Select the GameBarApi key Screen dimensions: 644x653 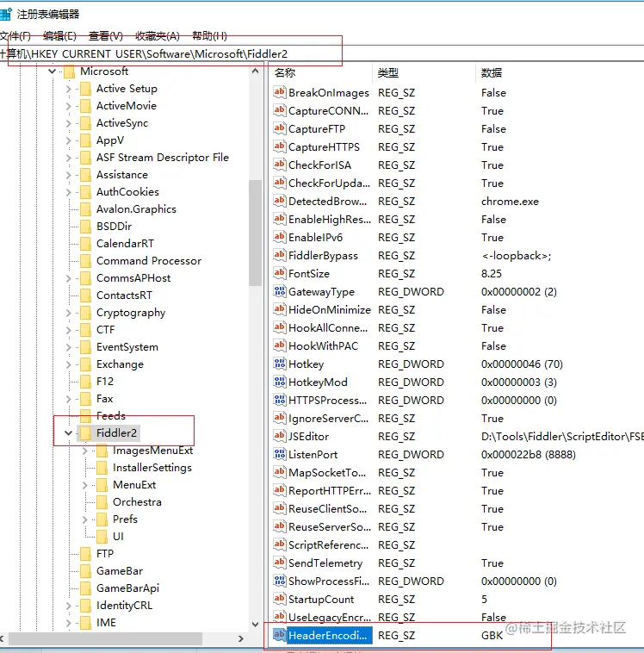pyautogui.click(x=127, y=588)
